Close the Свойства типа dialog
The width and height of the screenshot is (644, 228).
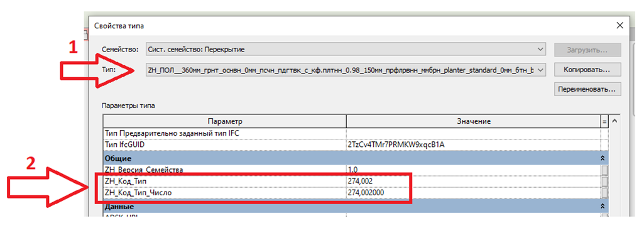tap(620, 26)
